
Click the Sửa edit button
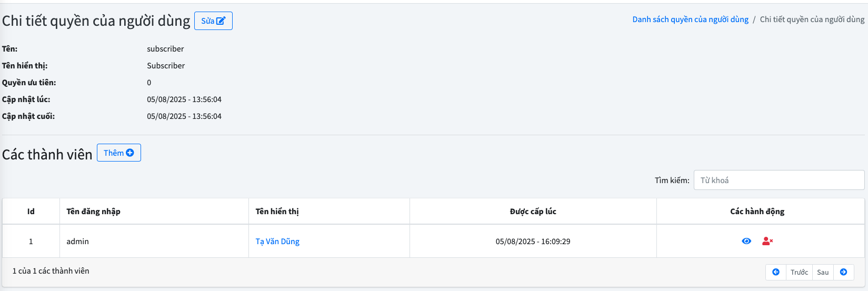[213, 21]
